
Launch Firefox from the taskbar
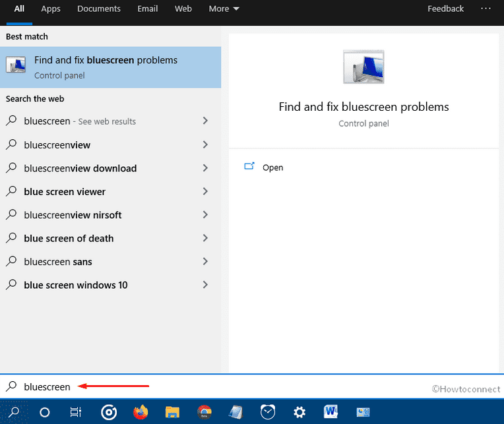tap(141, 412)
